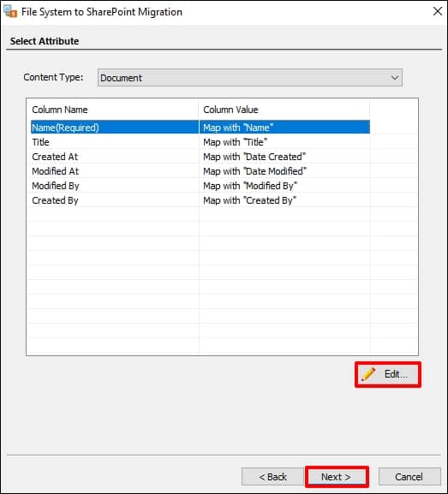Viewport: 448px width, 494px height.
Task: Select the Created By row
Action: (200, 200)
